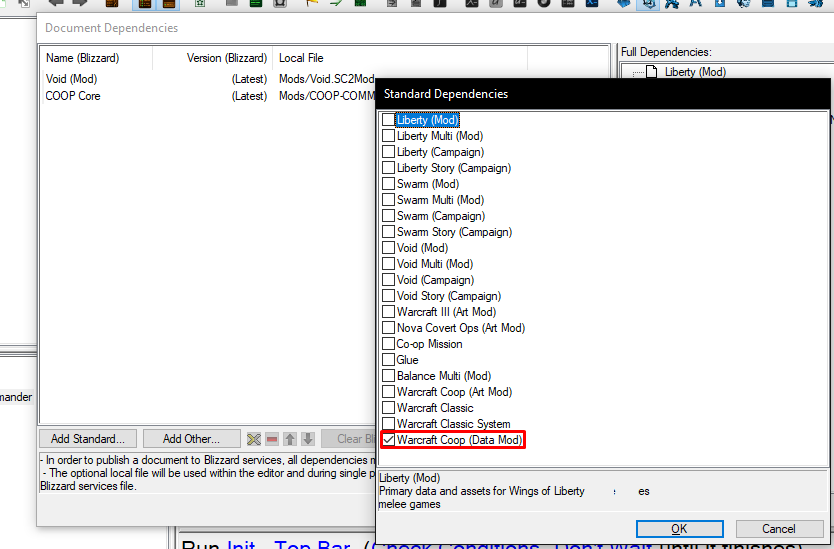Screen dimensions: 834x549
Task: Check the Void Story (Campaign) checkbox
Action: click(388, 296)
